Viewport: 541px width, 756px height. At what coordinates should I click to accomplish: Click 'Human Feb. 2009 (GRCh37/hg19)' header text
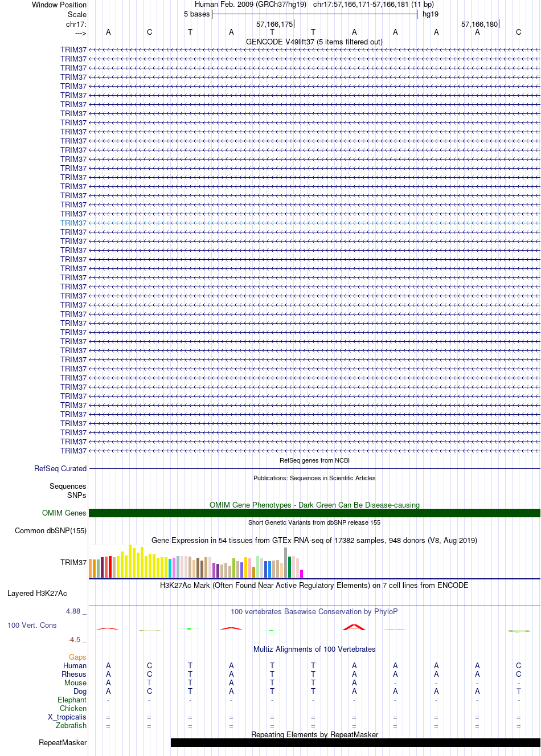coord(251,4)
